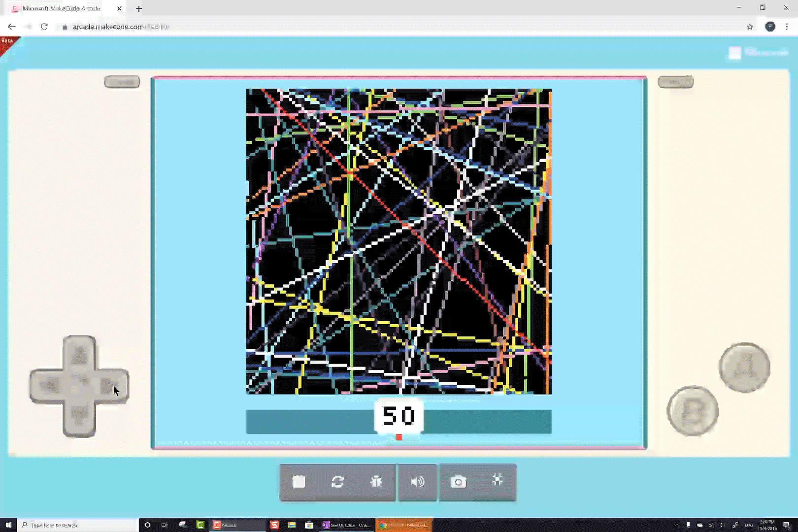798x532 pixels.
Task: Open the debugger with the bug icon
Action: tap(377, 483)
